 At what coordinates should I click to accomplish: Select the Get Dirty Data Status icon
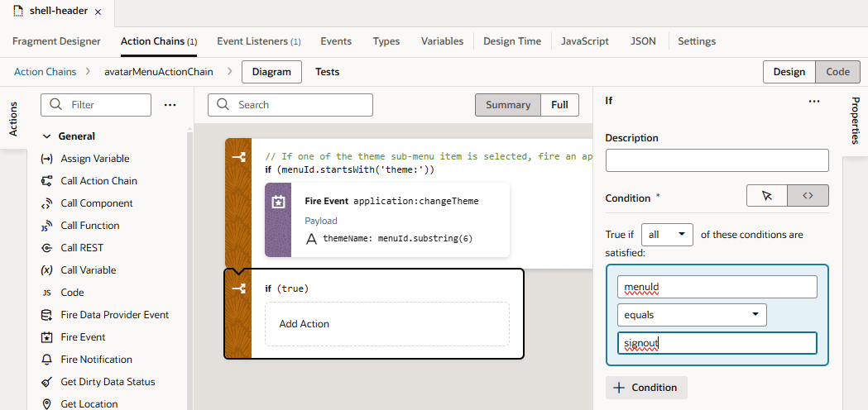pyautogui.click(x=46, y=382)
